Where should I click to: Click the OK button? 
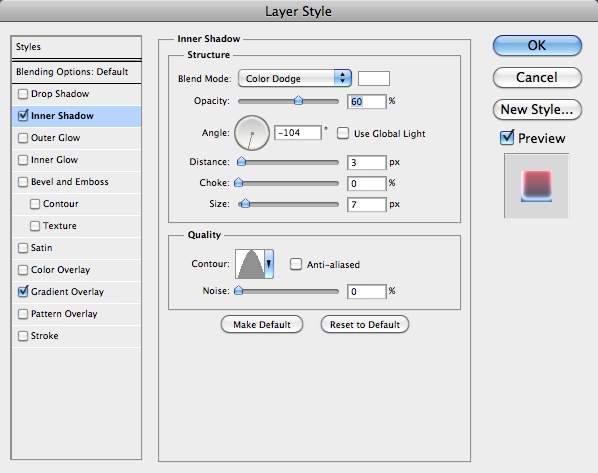click(x=537, y=45)
